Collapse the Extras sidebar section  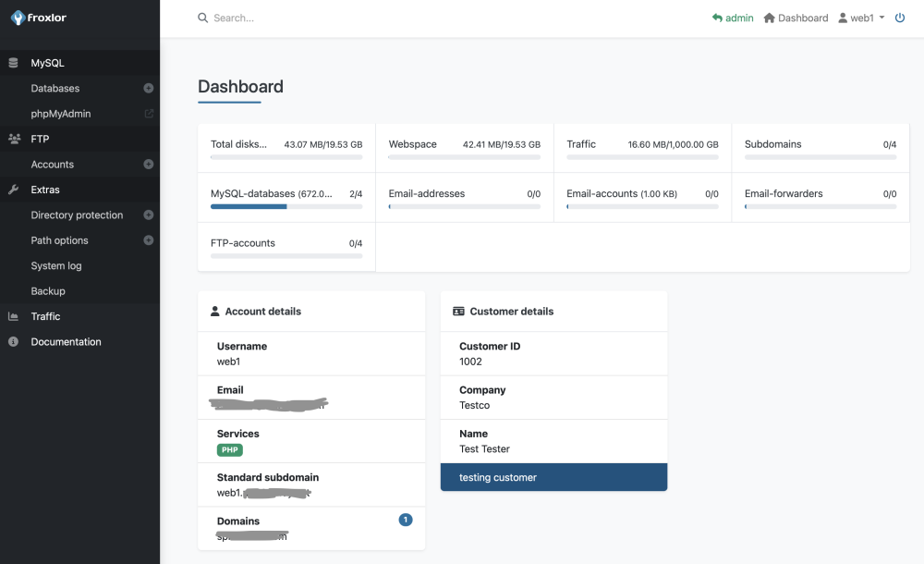[44, 190]
